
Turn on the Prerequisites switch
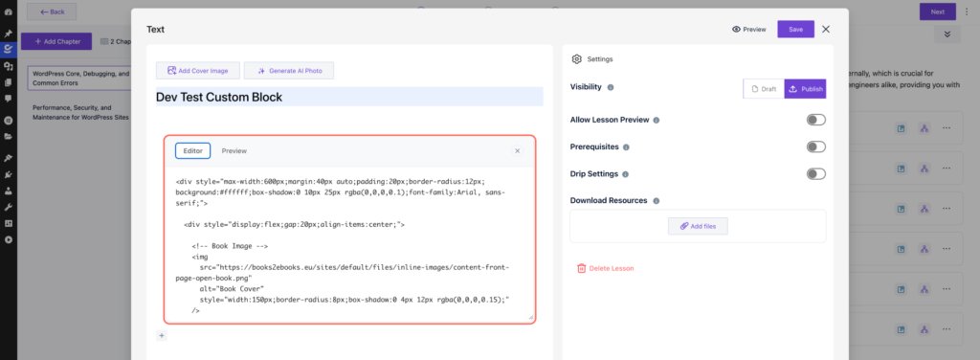[x=815, y=146]
